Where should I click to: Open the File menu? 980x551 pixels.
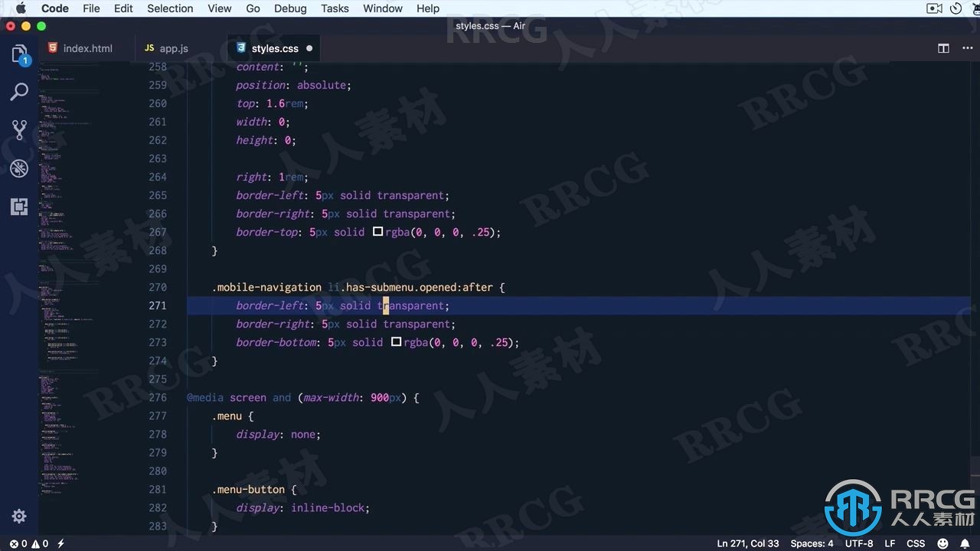coord(91,8)
